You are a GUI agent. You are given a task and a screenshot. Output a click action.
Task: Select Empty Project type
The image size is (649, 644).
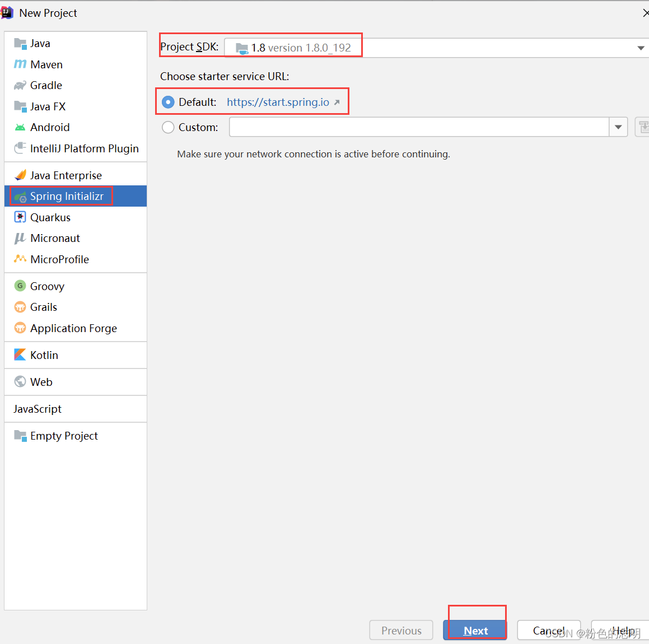(x=76, y=436)
